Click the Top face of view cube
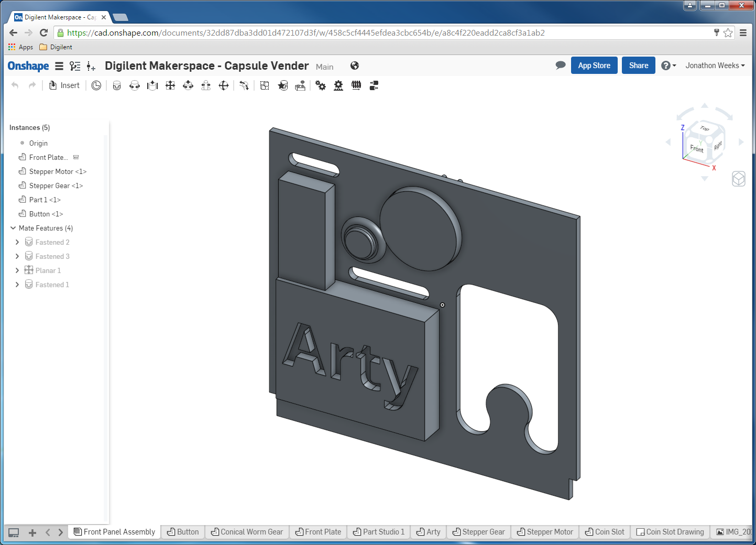The image size is (756, 545). point(705,128)
